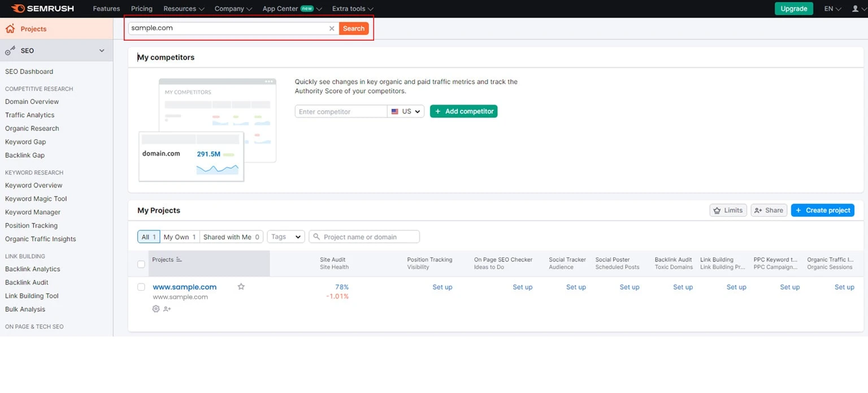The height and width of the screenshot is (393, 868).
Task: Open SEO Dashboard in sidebar
Action: 29,72
